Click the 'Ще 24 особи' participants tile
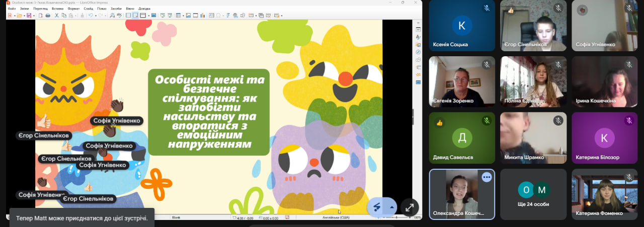Screen dimensions: 644x227 [x=533, y=194]
